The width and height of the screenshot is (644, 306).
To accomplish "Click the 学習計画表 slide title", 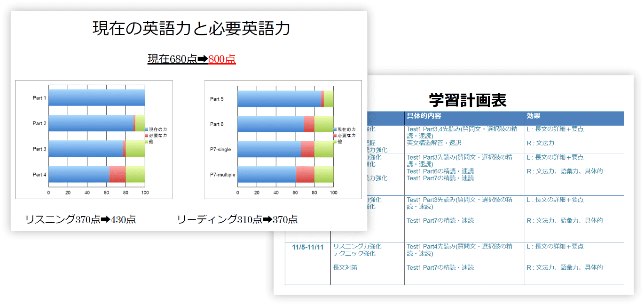I will tap(468, 100).
